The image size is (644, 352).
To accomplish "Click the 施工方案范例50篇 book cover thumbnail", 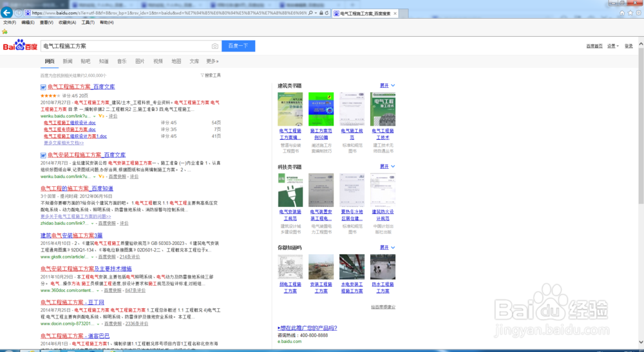I will [321, 109].
